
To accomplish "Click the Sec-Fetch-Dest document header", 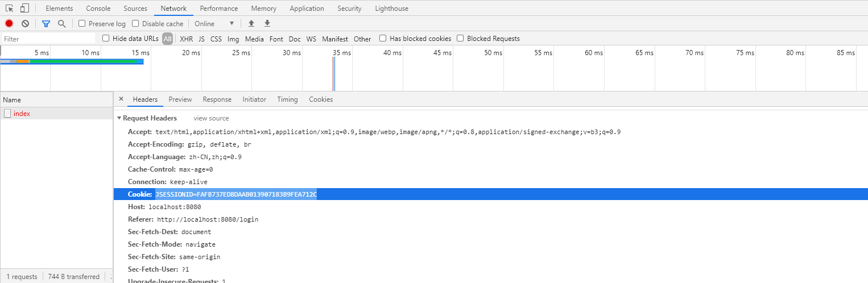I will point(170,232).
